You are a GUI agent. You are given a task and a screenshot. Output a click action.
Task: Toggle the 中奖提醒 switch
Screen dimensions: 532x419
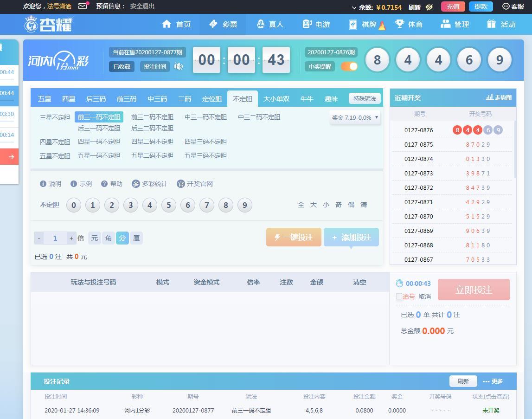tap(349, 66)
